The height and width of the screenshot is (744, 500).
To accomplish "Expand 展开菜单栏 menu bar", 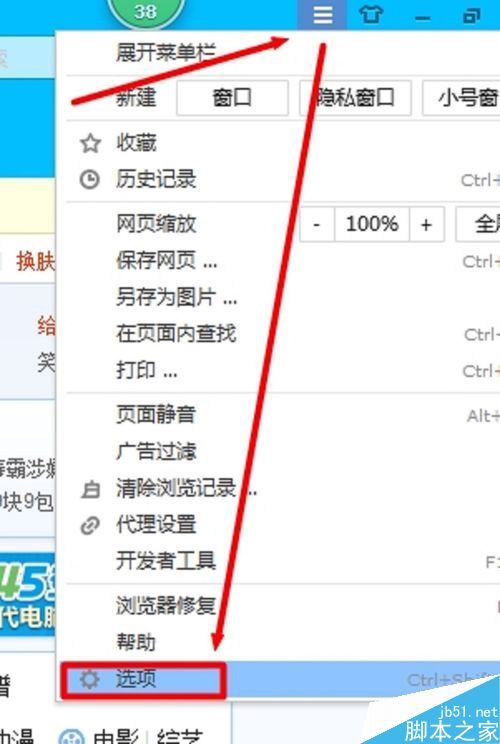I will point(166,52).
